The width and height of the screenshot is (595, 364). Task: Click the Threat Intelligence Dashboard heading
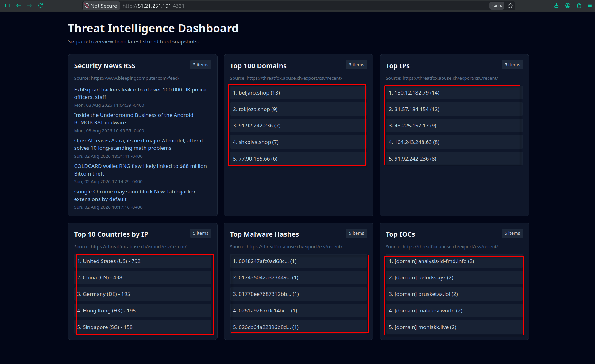153,28
